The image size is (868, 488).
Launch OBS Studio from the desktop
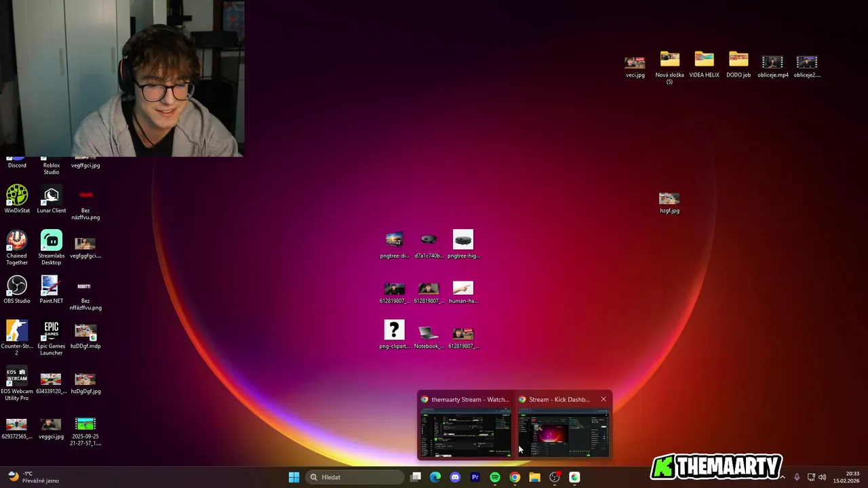tap(17, 289)
